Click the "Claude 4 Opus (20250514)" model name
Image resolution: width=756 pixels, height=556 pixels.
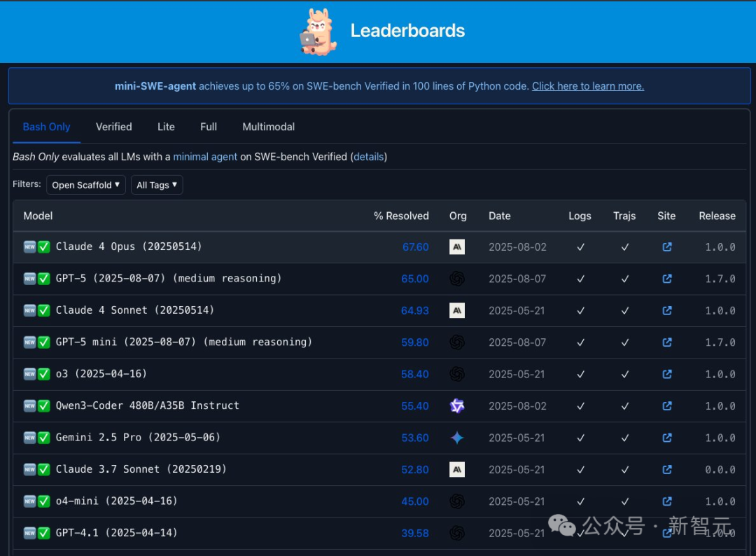pos(129,246)
